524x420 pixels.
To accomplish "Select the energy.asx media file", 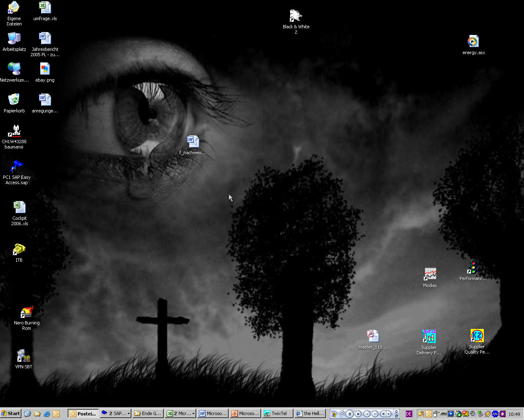I will click(473, 41).
